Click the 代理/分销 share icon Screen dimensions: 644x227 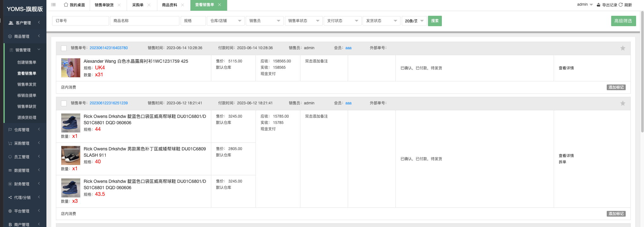point(10,198)
